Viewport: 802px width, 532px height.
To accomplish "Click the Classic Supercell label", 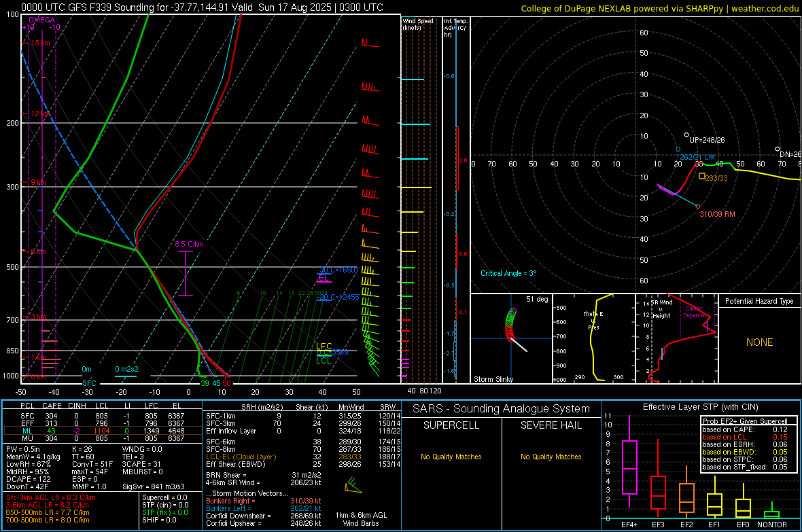I will click(x=694, y=312).
